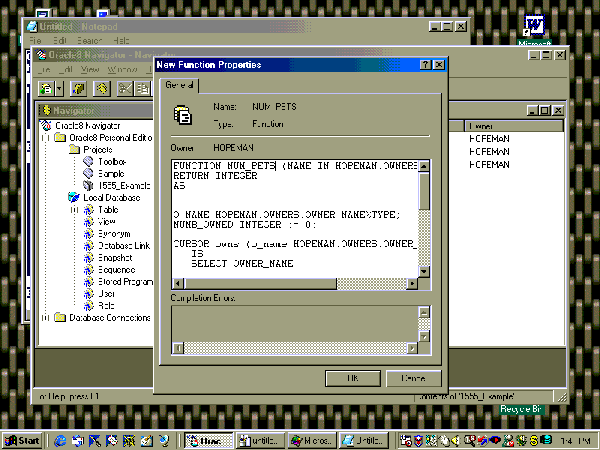Viewport: 600px width, 450px height.
Task: Click the Cut scissors toolbar icon
Action: [x=125, y=89]
